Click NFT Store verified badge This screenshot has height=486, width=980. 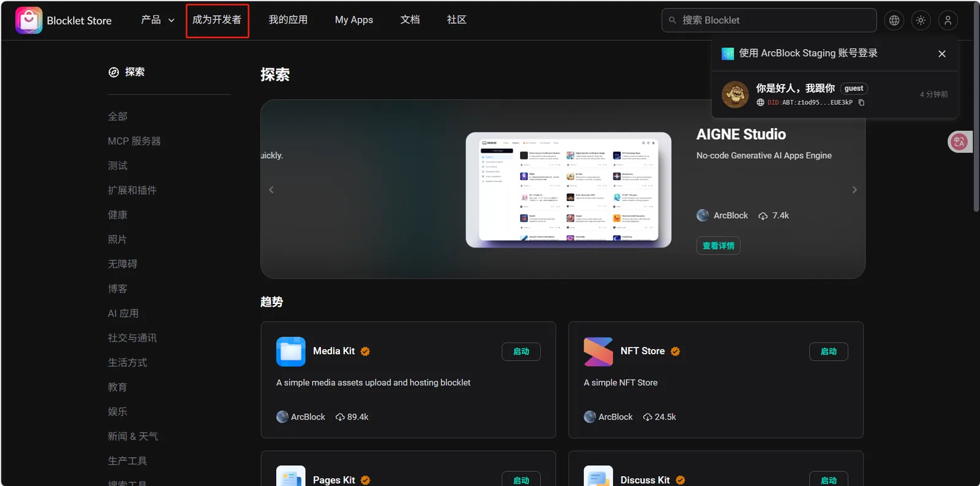(675, 351)
